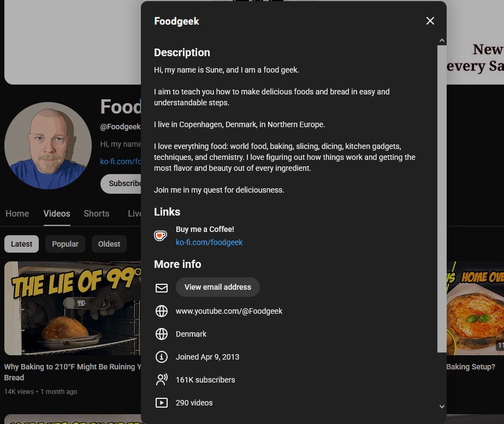Viewport: 504px width, 424px height.
Task: Subscribe to the Foodgeek channel
Action: (x=122, y=184)
